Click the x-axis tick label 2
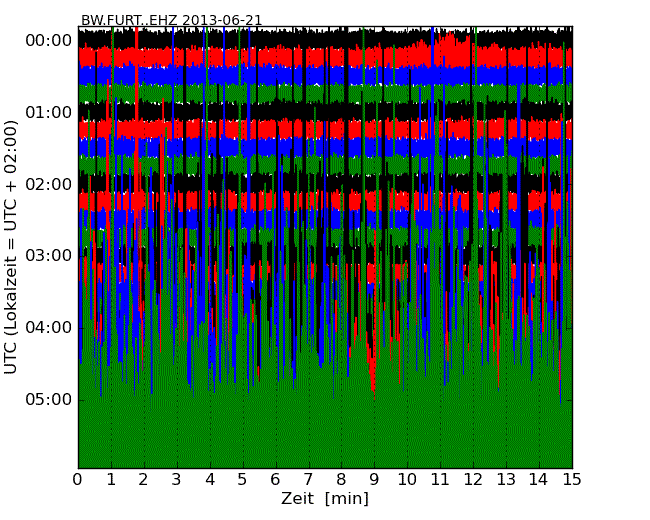Viewport: 650px width, 520px height. [x=144, y=480]
